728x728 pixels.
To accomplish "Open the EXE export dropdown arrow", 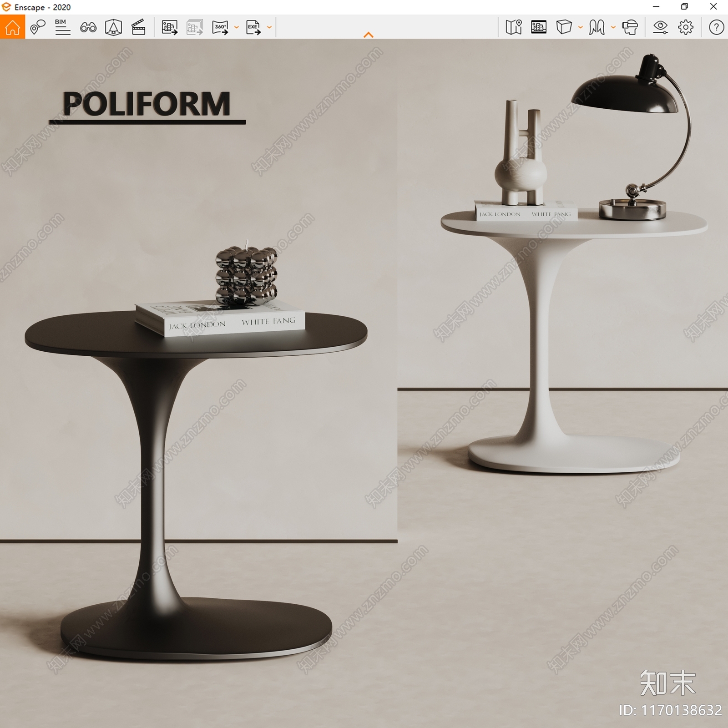I will [x=269, y=27].
